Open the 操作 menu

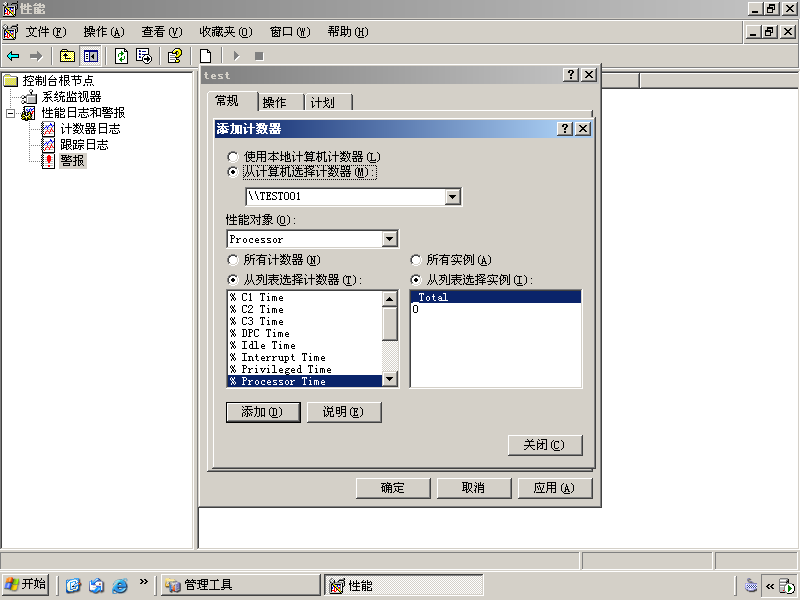[x=104, y=32]
